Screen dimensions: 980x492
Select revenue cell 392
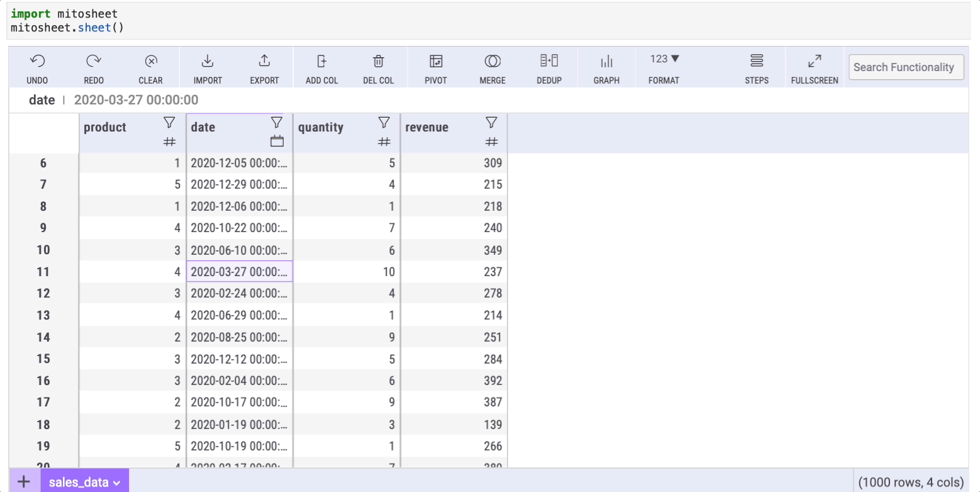click(454, 380)
